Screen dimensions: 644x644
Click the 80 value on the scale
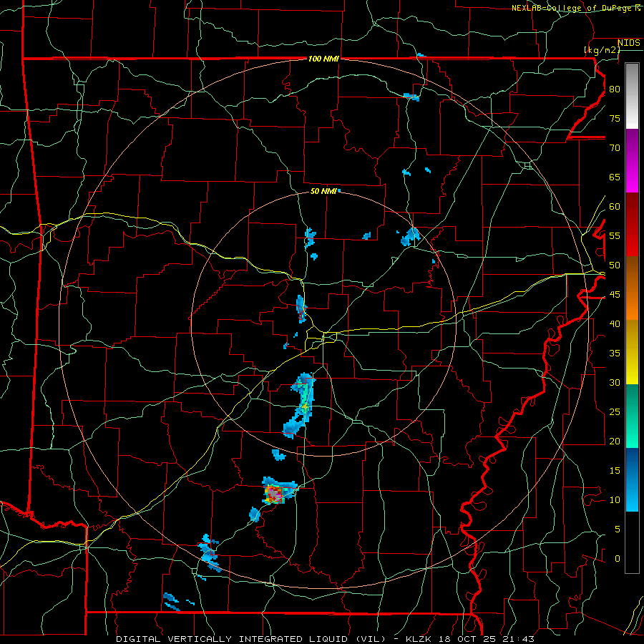click(615, 89)
